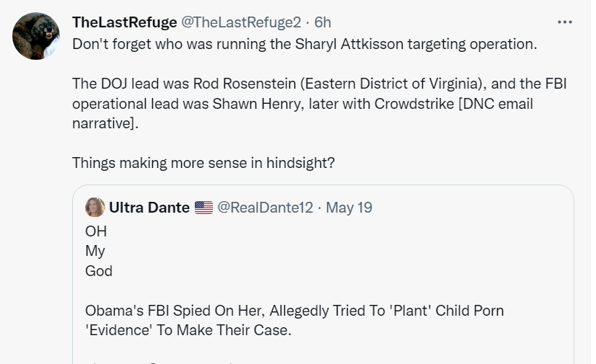
Task: Open the tweet's more options ellipsis menu
Action: 565,22
